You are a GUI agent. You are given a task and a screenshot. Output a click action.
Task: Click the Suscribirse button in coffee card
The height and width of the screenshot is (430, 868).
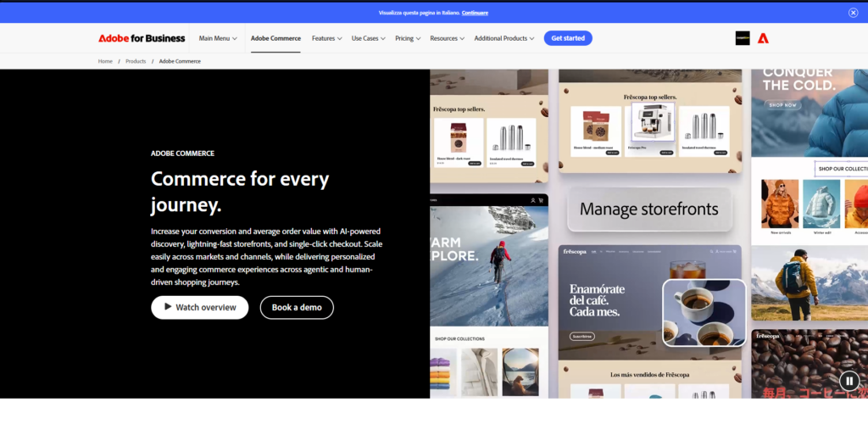(581, 337)
